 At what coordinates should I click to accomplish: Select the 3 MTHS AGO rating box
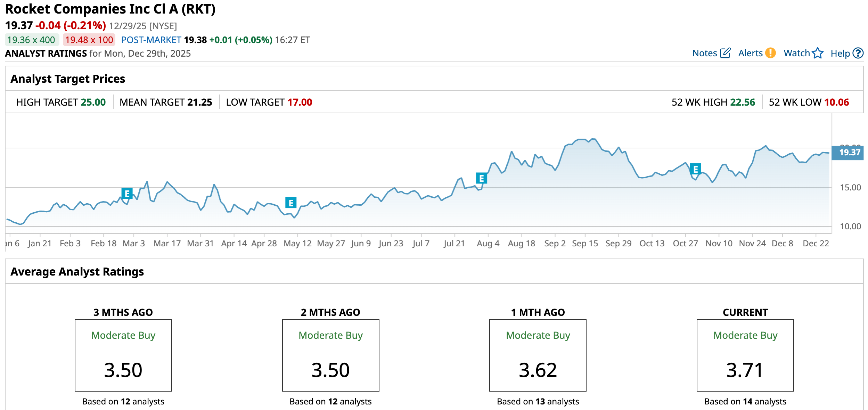click(123, 355)
